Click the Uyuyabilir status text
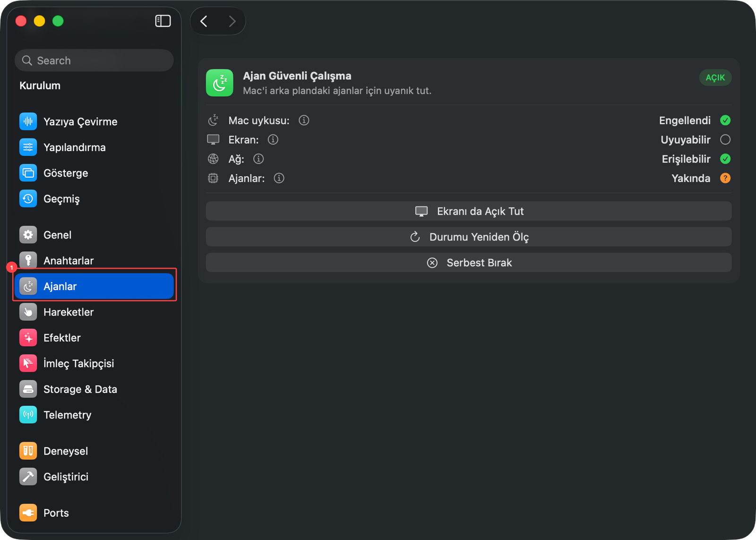Viewport: 756px width, 540px height. point(686,140)
